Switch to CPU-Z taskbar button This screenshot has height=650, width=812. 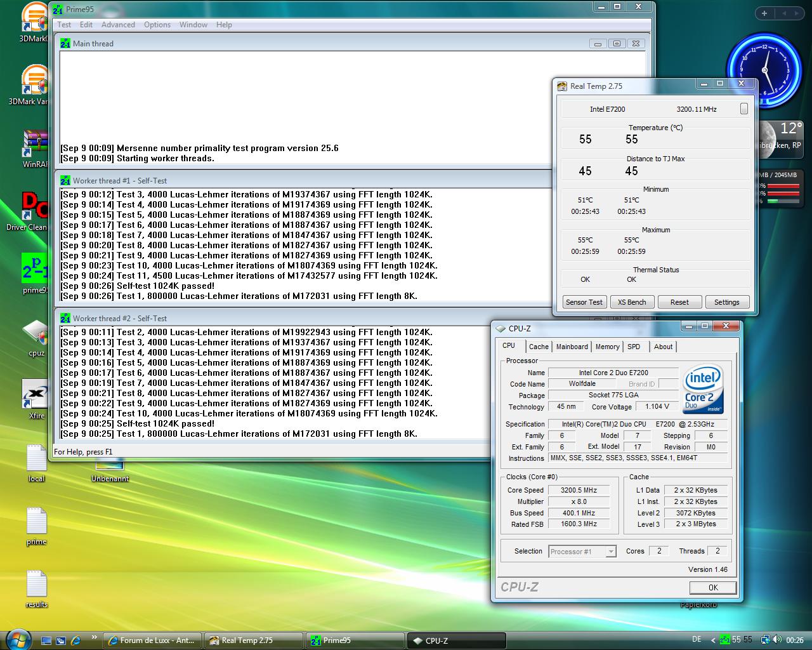click(x=457, y=640)
